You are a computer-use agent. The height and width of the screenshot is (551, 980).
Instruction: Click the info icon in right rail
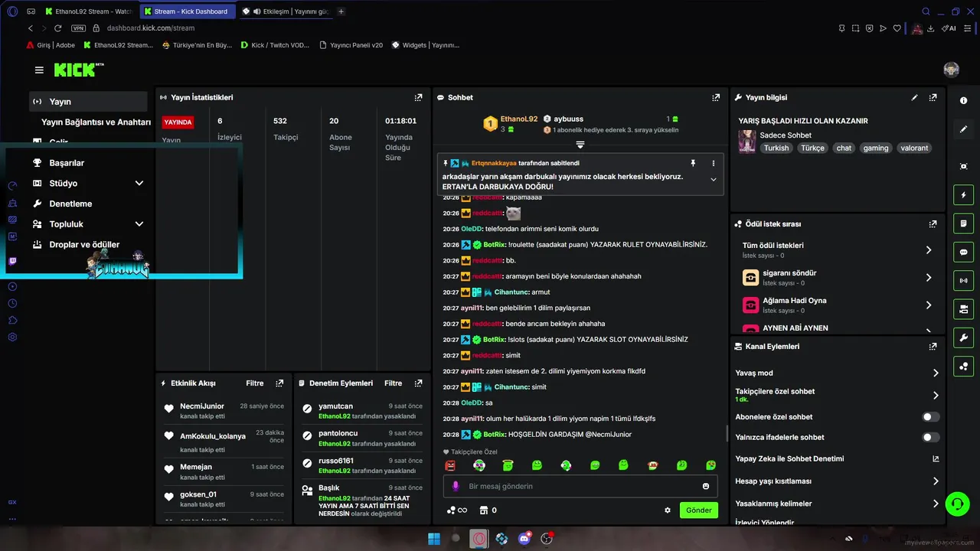coord(963,101)
